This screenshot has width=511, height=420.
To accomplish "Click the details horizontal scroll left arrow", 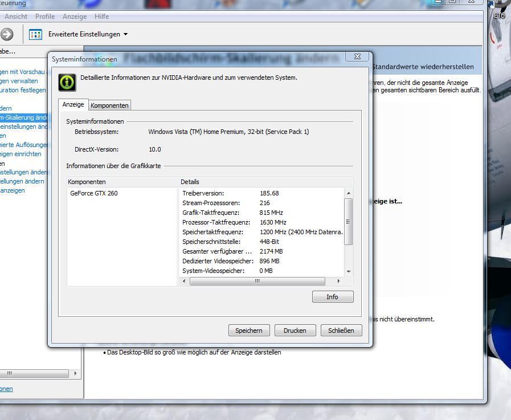I will point(184,281).
